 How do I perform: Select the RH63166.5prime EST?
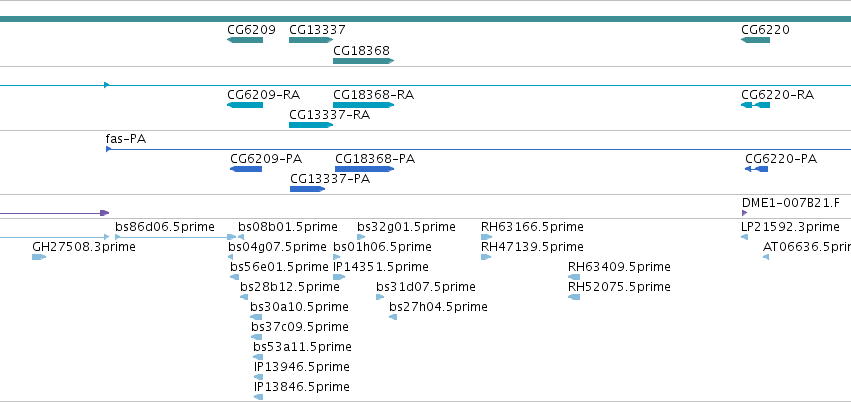pyautogui.click(x=486, y=237)
